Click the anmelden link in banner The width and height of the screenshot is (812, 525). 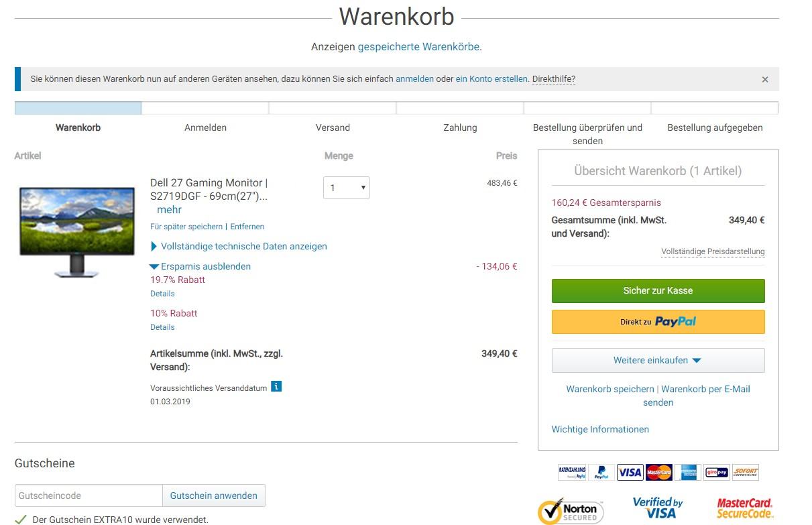coord(414,78)
